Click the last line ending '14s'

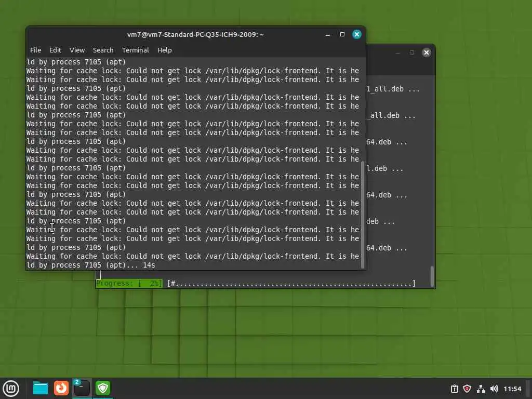(x=90, y=265)
